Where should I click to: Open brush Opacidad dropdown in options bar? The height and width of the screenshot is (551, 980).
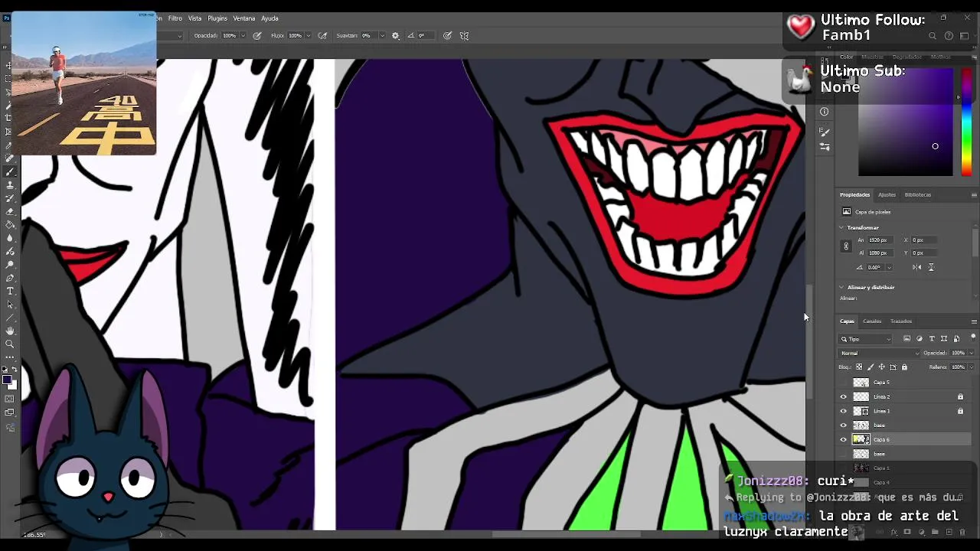[x=243, y=35]
